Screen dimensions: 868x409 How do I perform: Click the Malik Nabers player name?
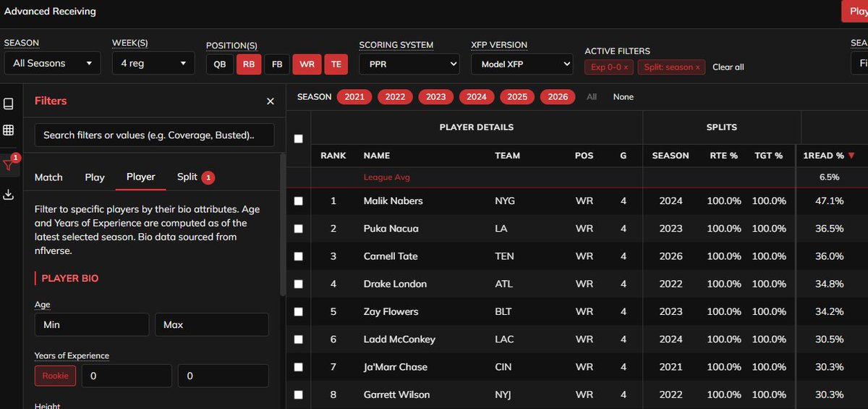pyautogui.click(x=393, y=201)
